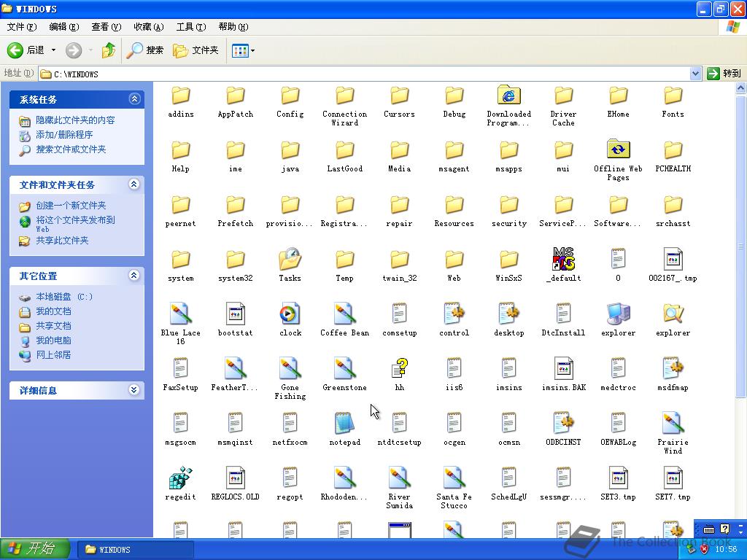
Task: Open the 帮助(H) menu
Action: 233,27
